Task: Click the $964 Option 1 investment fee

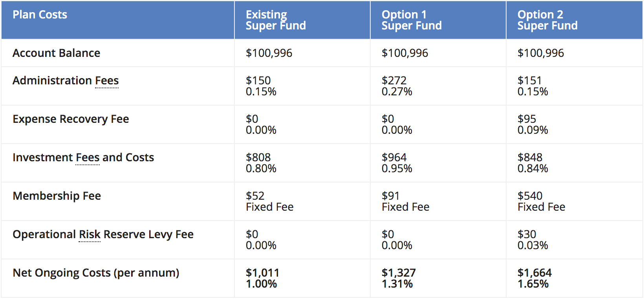Action: pyautogui.click(x=394, y=157)
